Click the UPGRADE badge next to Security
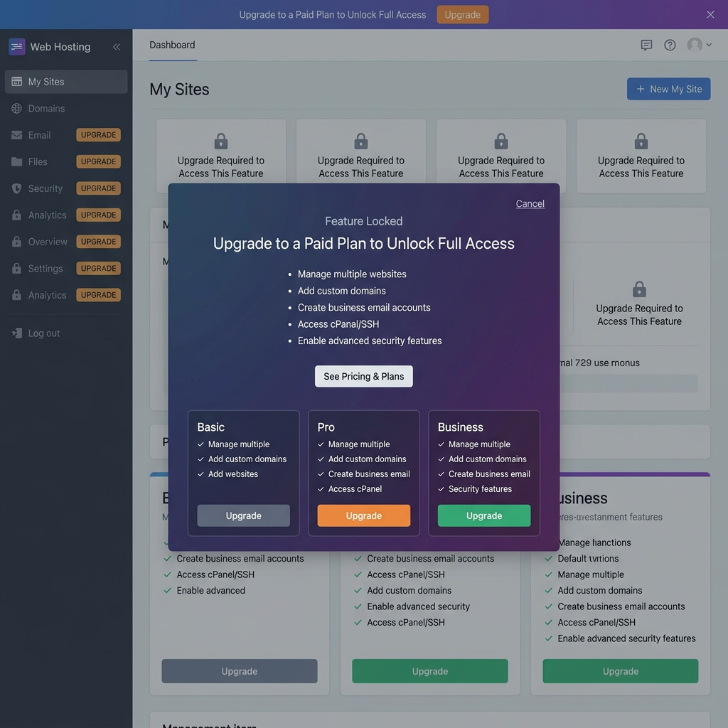The width and height of the screenshot is (728, 728). [x=98, y=188]
